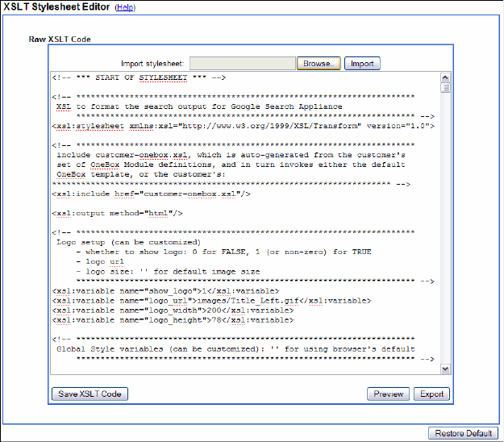Screen dimensions: 504x442
Task: Click the 'Global Style variables' comment line
Action: (235, 349)
